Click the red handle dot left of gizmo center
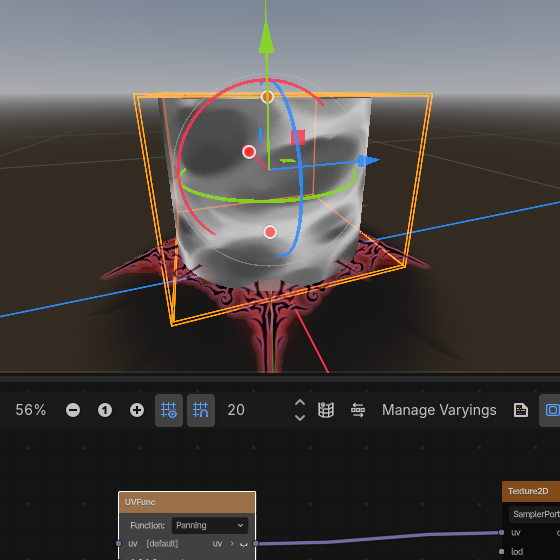The height and width of the screenshot is (560, 560). (x=249, y=152)
